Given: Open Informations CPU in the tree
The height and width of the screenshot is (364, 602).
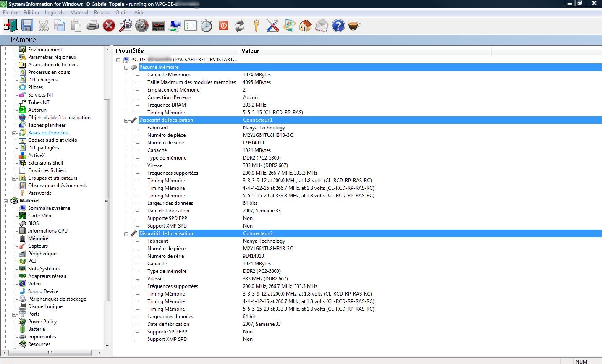Looking at the screenshot, I should (48, 231).
